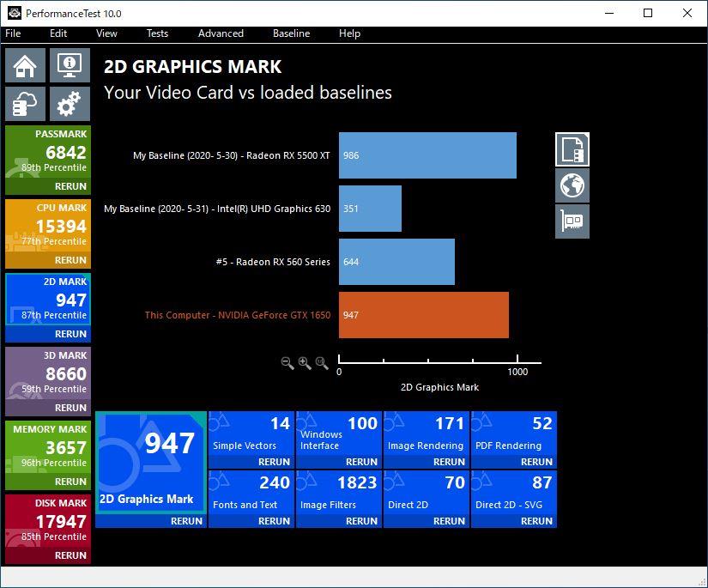Click the '1000' axis value on the chart
This screenshot has width=708, height=588.
pos(517,373)
